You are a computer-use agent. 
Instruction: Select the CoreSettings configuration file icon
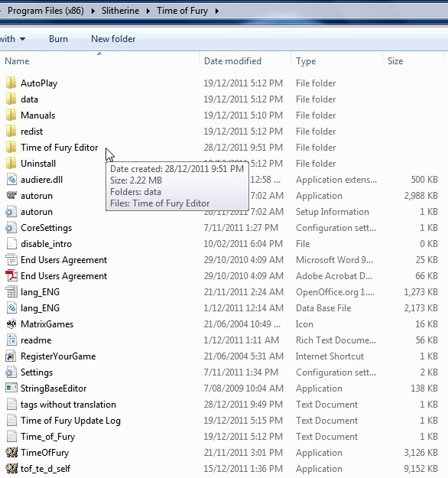click(x=11, y=228)
